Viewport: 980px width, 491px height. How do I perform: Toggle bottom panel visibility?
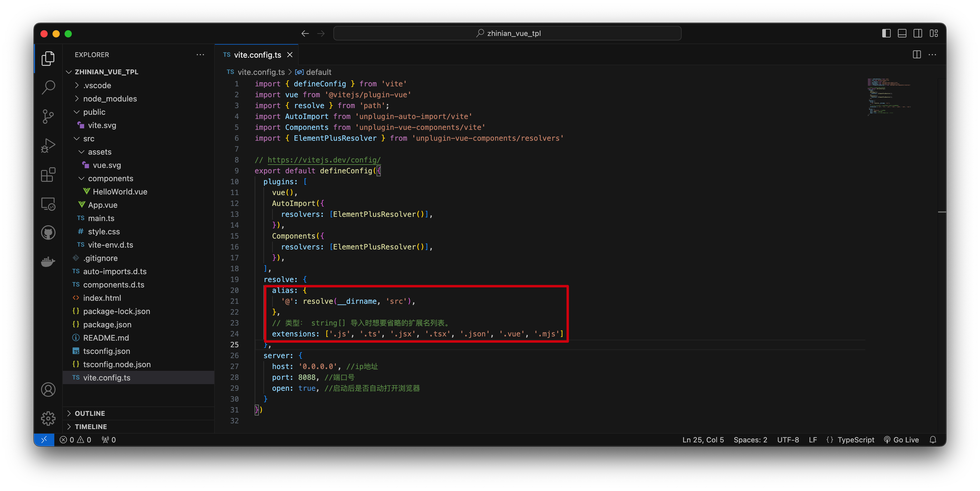902,34
